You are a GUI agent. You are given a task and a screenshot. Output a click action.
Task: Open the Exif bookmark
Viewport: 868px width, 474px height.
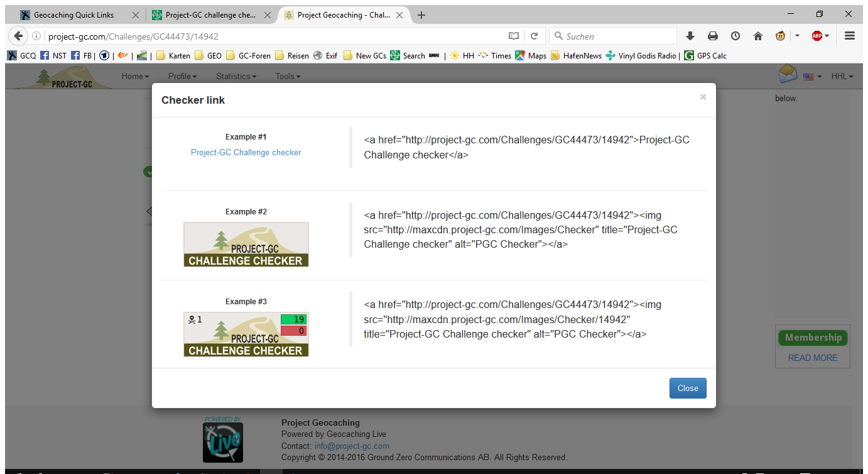(x=325, y=56)
